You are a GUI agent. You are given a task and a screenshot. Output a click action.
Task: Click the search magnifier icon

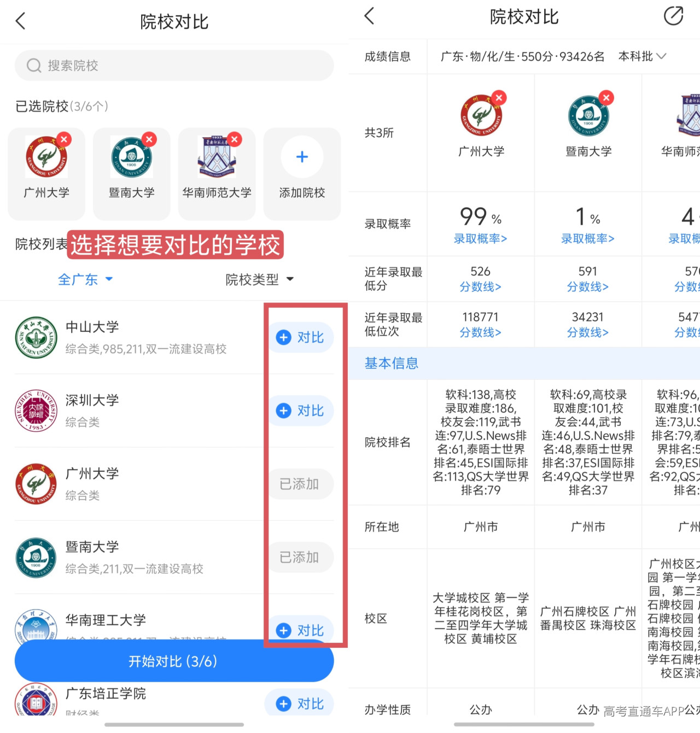tap(34, 66)
